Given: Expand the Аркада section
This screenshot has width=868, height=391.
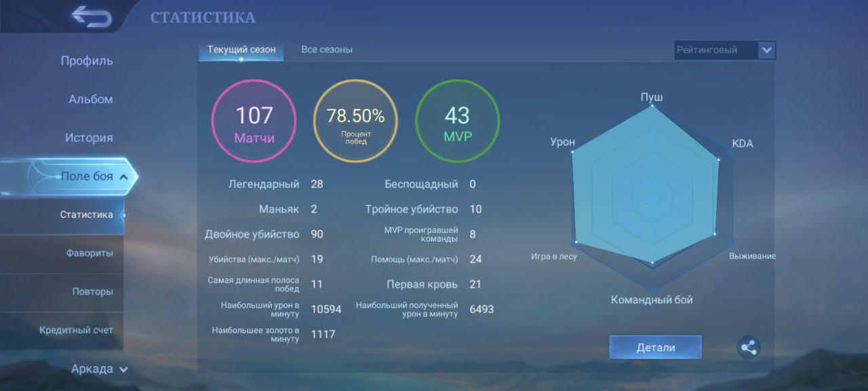Looking at the screenshot, I should [x=123, y=369].
